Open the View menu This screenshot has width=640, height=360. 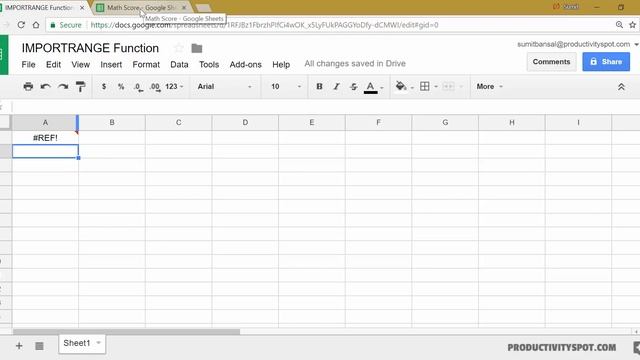coord(80,64)
